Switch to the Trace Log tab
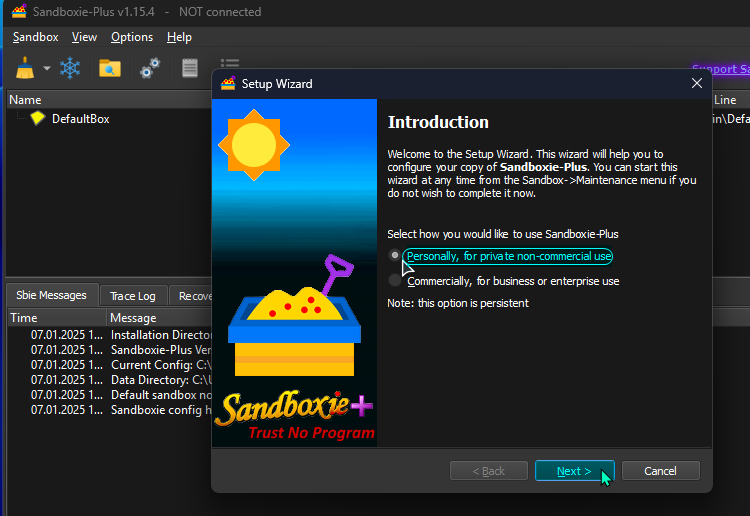The height and width of the screenshot is (516, 750). (133, 296)
